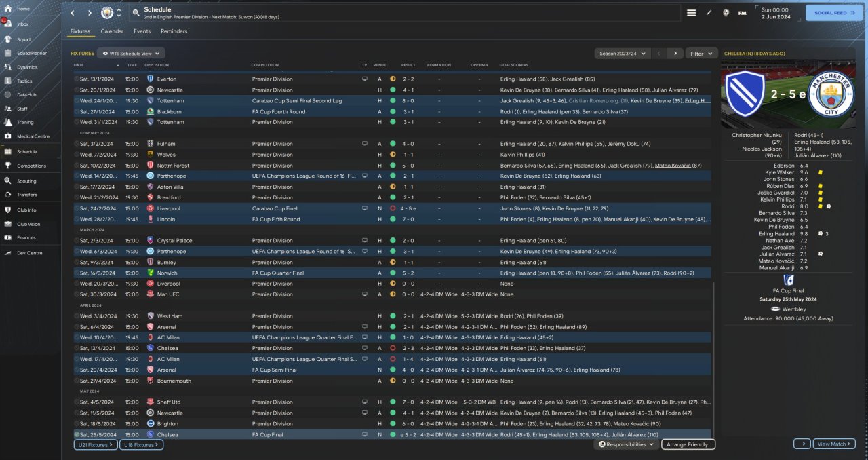Click the Manchester City club badge in the top bar
868x460 pixels.
(x=107, y=13)
